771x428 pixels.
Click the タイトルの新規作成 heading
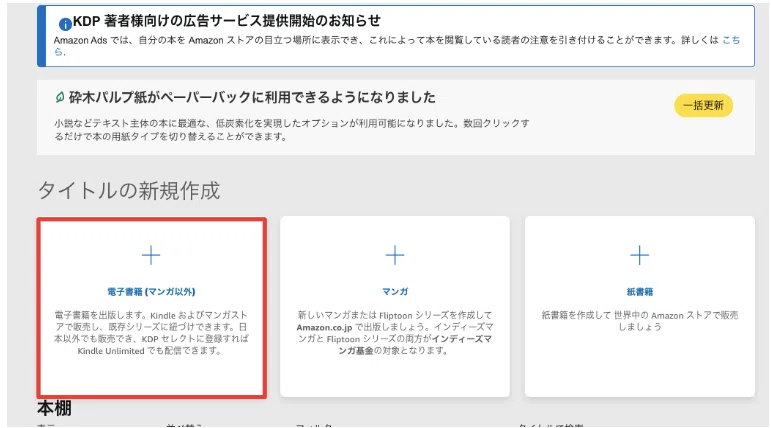click(x=129, y=190)
